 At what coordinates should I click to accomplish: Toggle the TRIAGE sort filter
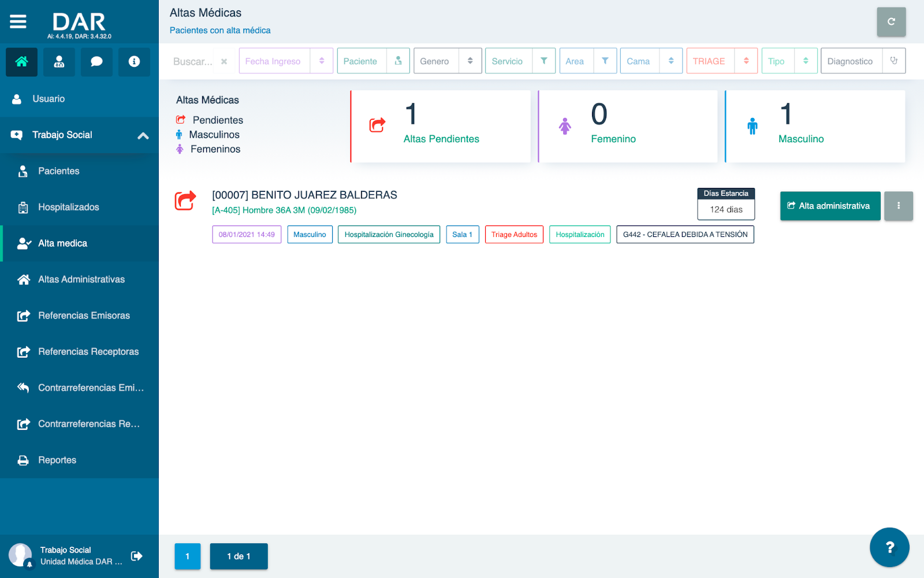[x=746, y=61]
